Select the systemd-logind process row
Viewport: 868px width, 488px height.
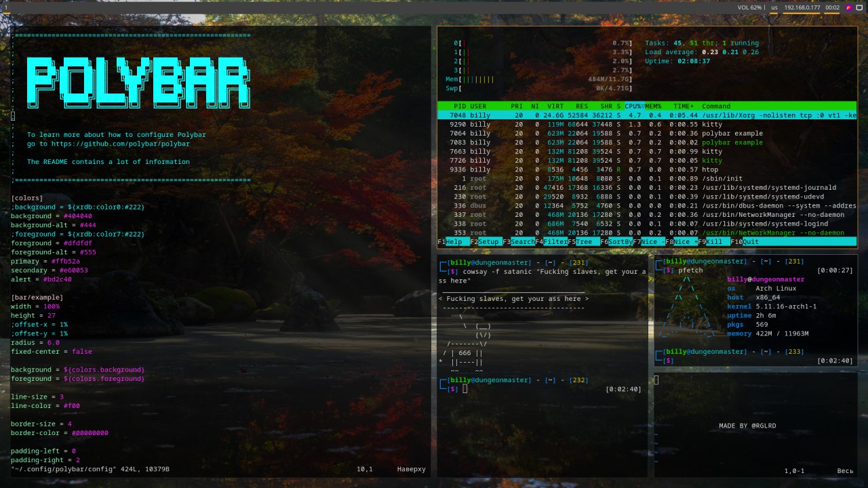point(647,224)
